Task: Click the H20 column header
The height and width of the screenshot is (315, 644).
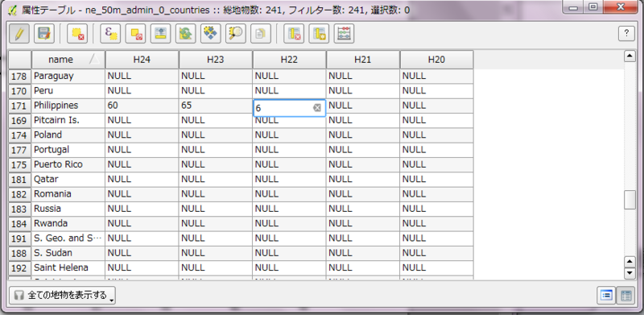Action: (436, 60)
